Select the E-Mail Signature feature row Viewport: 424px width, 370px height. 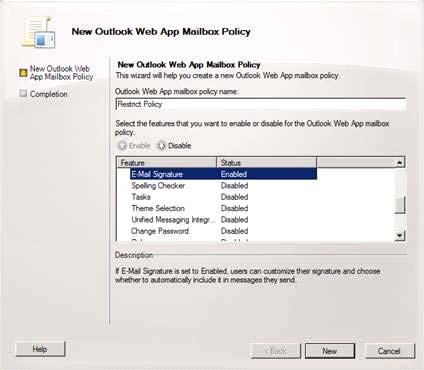point(223,174)
